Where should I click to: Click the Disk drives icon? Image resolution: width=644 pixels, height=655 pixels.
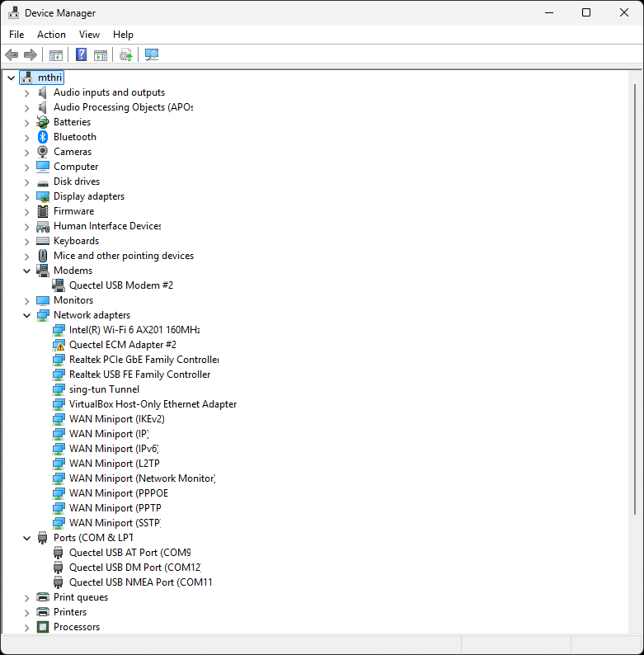tap(43, 183)
